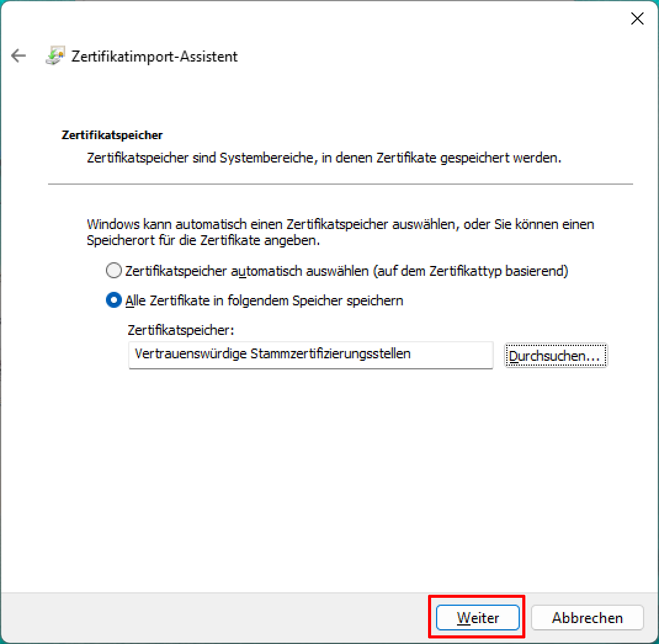Click the bold 'Zertifikatspeicher' heading
Viewport: 659px width, 644px height.
coord(112,135)
